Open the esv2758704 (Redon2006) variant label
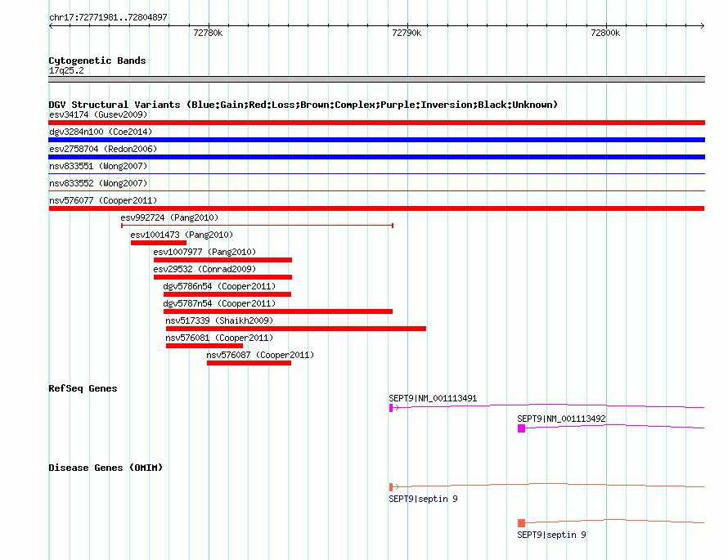The width and height of the screenshot is (728, 560). tap(103, 149)
